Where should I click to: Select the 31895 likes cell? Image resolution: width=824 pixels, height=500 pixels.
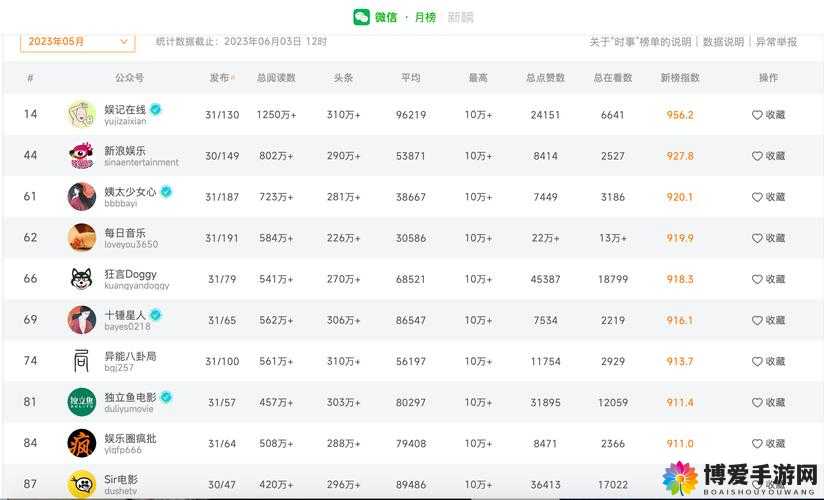[x=545, y=402]
